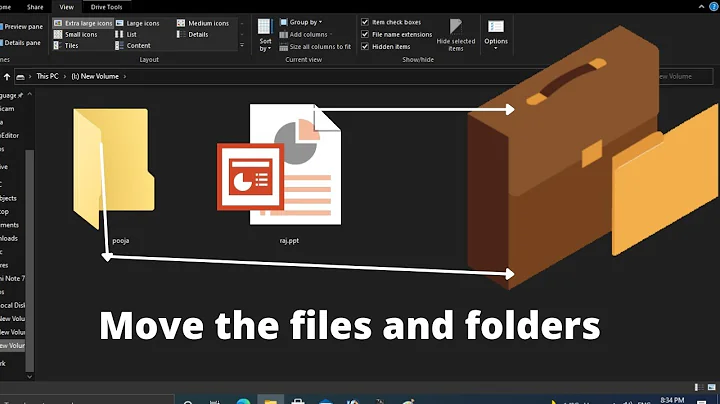Expand the chevron after New Volume in address bar

click(124, 77)
